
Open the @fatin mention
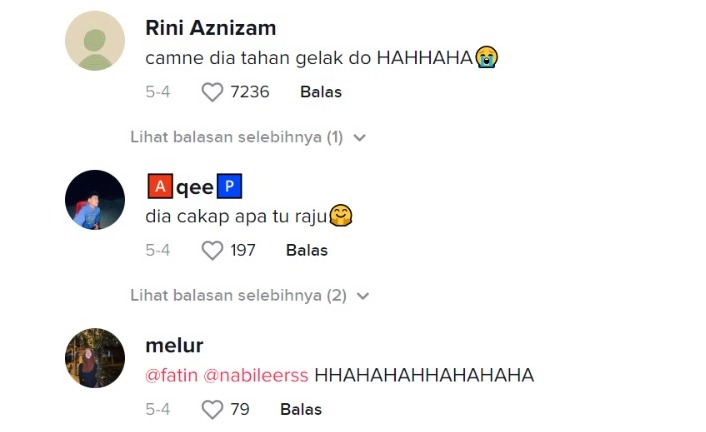pyautogui.click(x=174, y=375)
